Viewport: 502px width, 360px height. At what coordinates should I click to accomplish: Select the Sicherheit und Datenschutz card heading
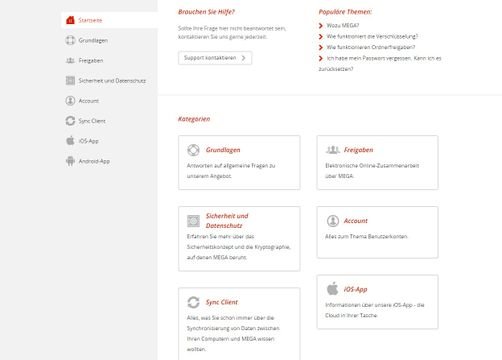pos(227,221)
